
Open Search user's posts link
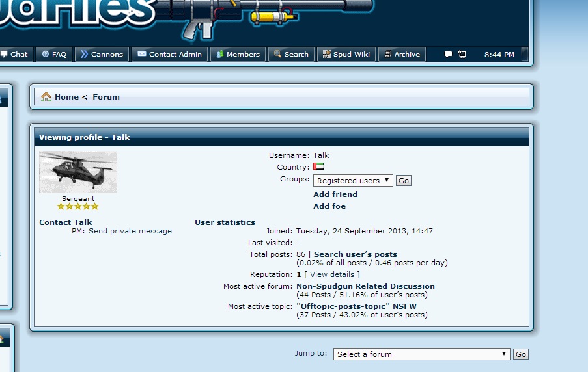[x=355, y=254]
